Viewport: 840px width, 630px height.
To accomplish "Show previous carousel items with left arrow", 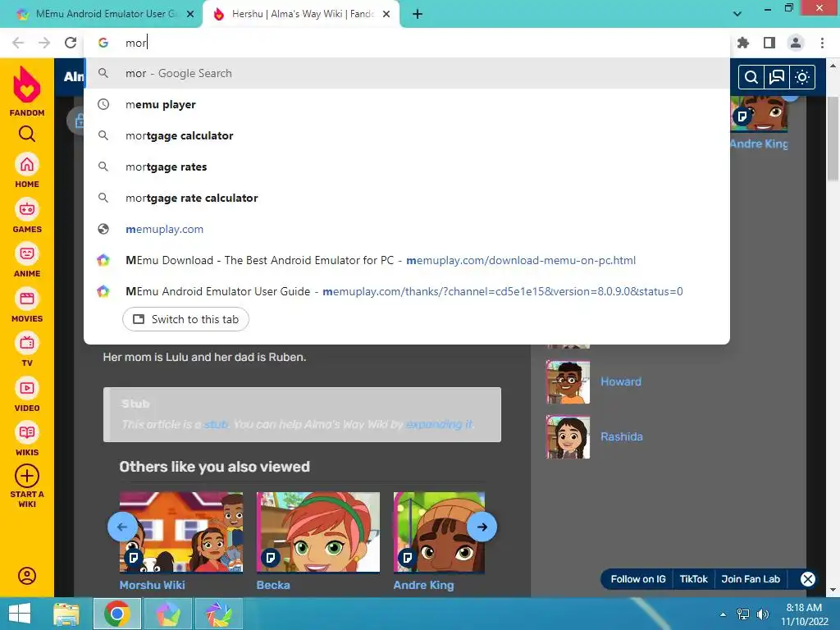I will (x=122, y=527).
